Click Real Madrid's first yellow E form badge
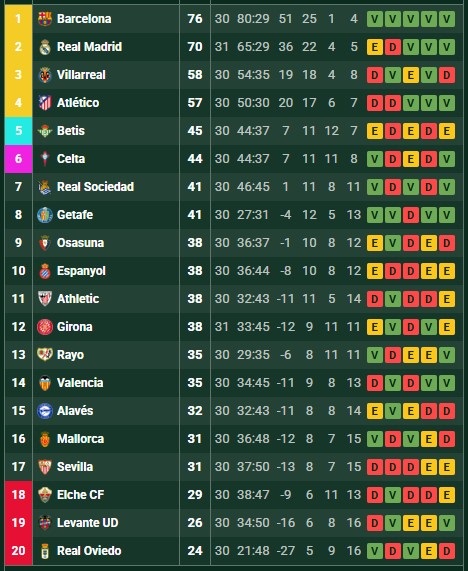The width and height of the screenshot is (468, 571). coord(375,47)
